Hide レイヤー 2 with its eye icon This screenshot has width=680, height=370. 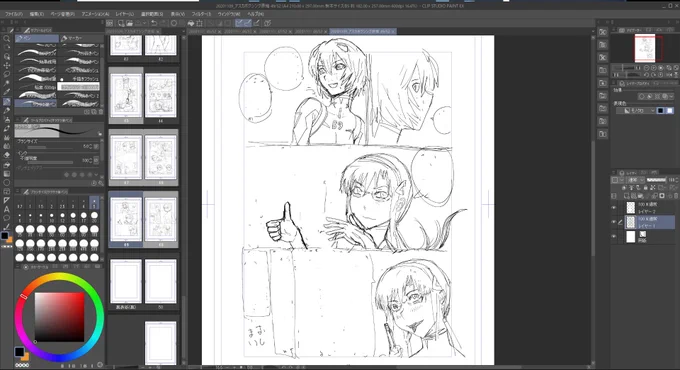click(614, 208)
